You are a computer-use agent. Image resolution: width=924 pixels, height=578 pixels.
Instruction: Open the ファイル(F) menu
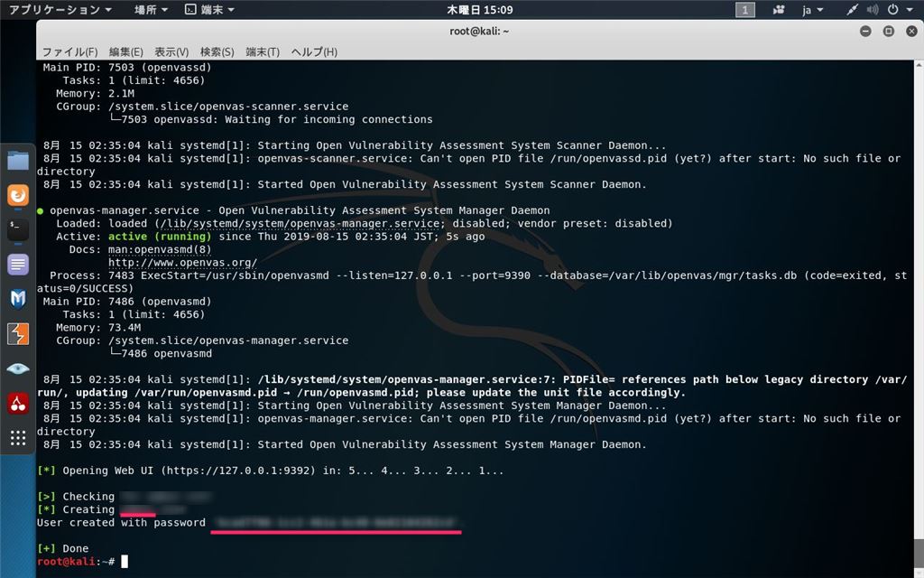pyautogui.click(x=69, y=51)
